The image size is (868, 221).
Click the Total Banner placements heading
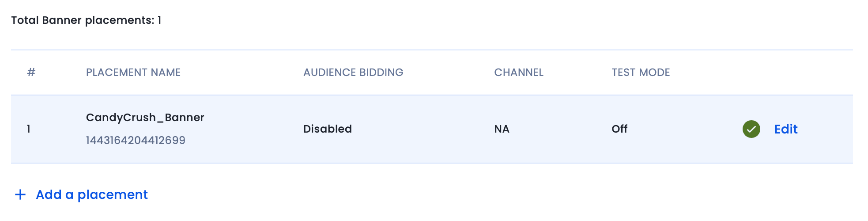tap(86, 20)
